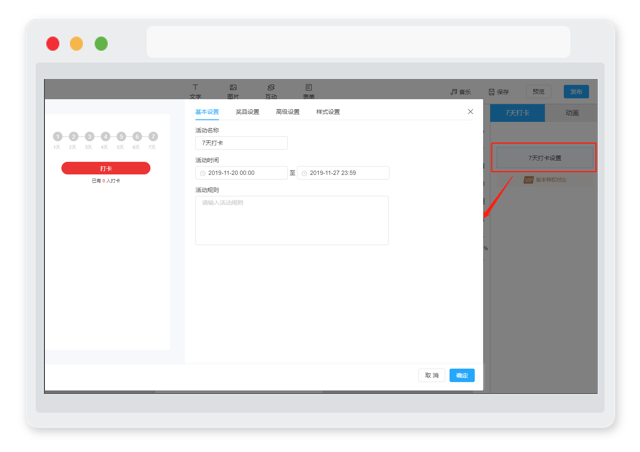Click day 4 circle in preview

(x=105, y=136)
